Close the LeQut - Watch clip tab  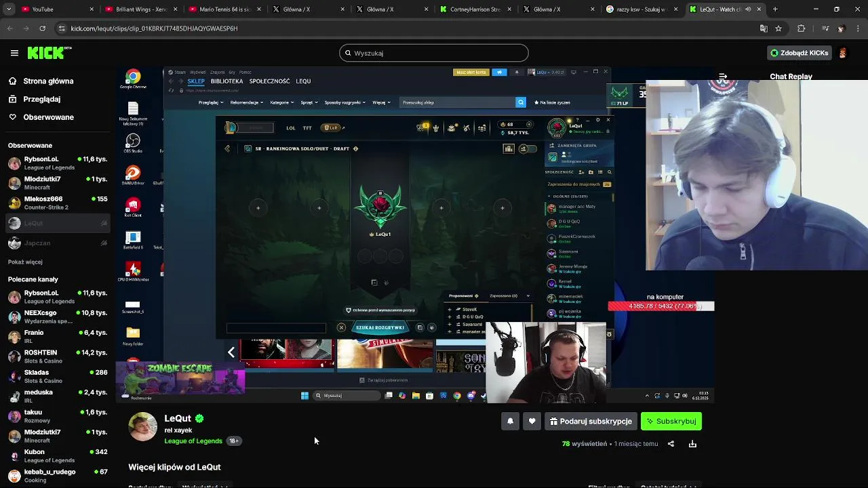click(759, 9)
